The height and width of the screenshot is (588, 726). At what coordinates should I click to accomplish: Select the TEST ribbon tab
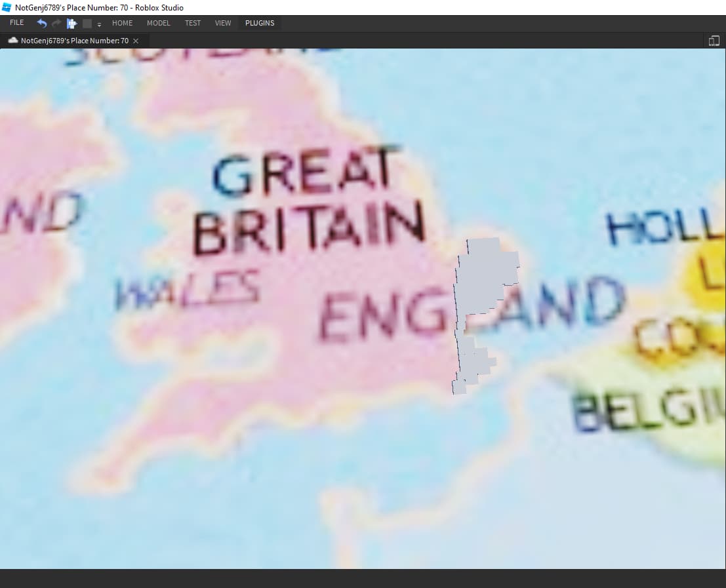click(x=192, y=23)
